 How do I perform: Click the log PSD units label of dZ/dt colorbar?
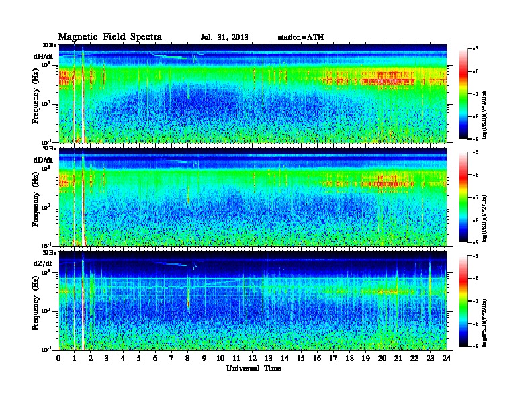point(485,322)
